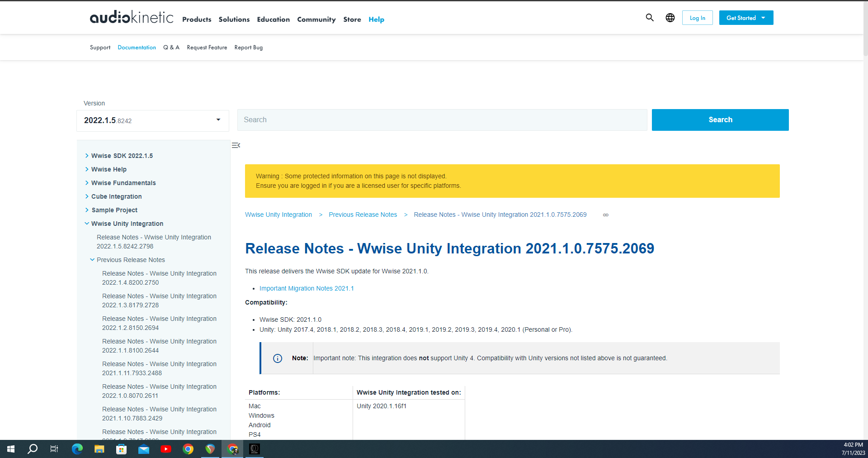868x458 pixels.
Task: Go to the Support sub-navigation tab
Action: tap(100, 48)
